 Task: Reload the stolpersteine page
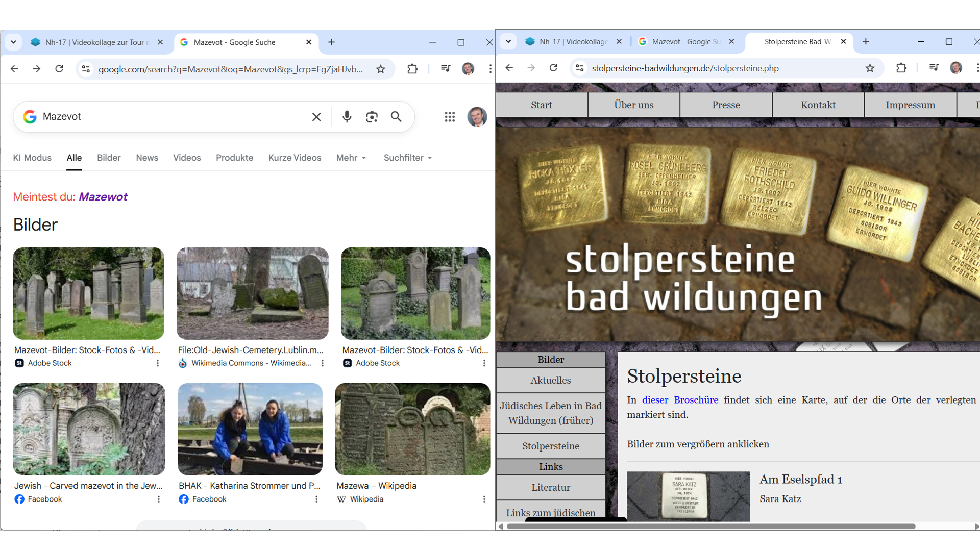coord(553,68)
